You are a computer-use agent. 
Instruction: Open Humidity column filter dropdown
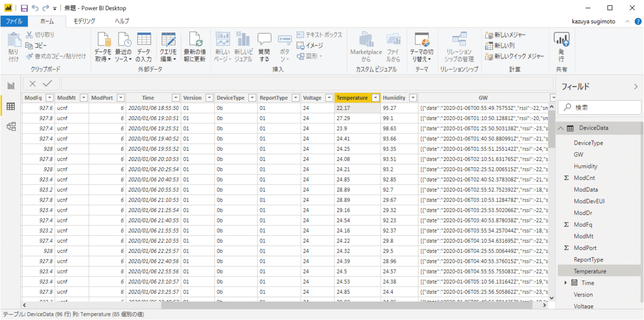point(412,98)
